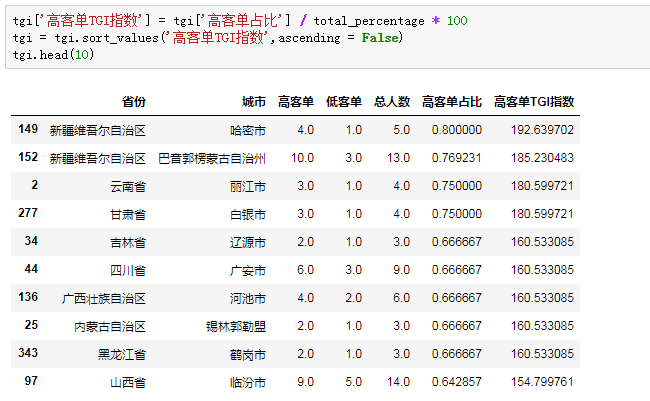Select row index 343
Screen dimensions: 650x401
[28, 354]
